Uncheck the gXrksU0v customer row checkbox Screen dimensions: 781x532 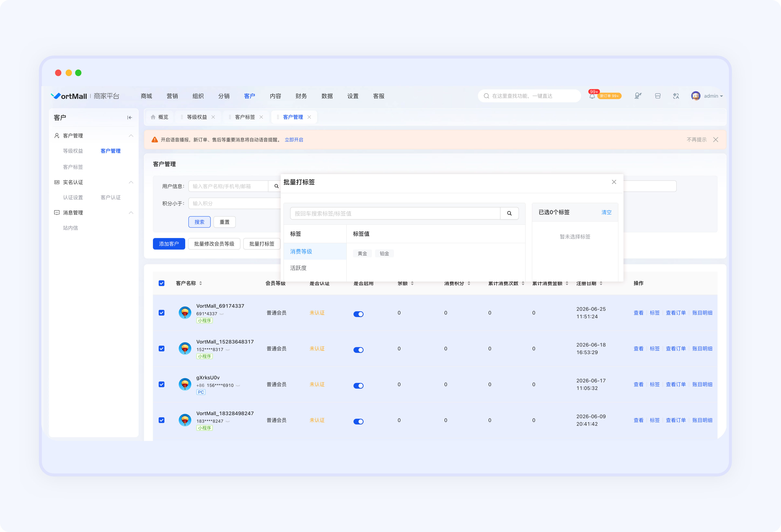click(x=162, y=384)
